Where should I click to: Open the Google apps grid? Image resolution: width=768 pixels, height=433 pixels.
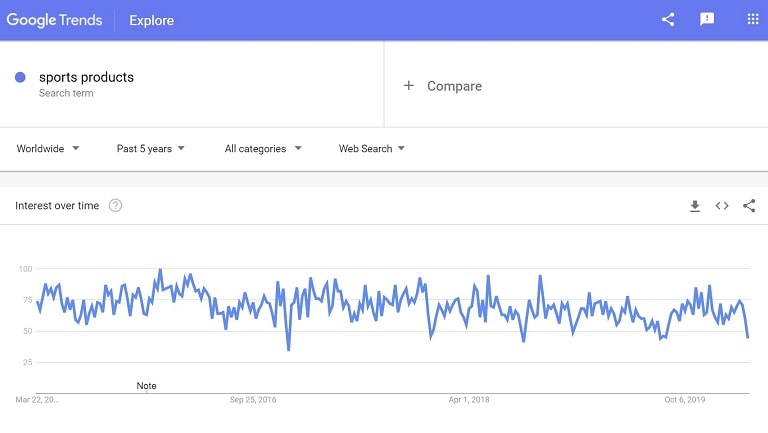pyautogui.click(x=753, y=19)
